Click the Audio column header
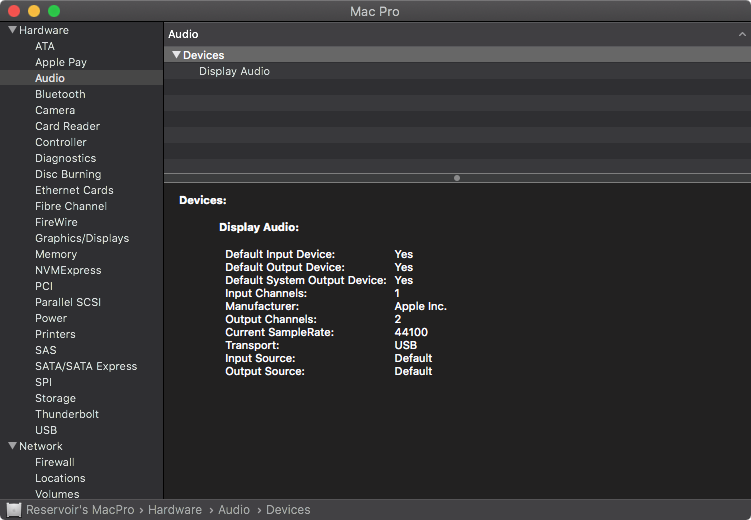This screenshot has width=751, height=520. [x=183, y=34]
